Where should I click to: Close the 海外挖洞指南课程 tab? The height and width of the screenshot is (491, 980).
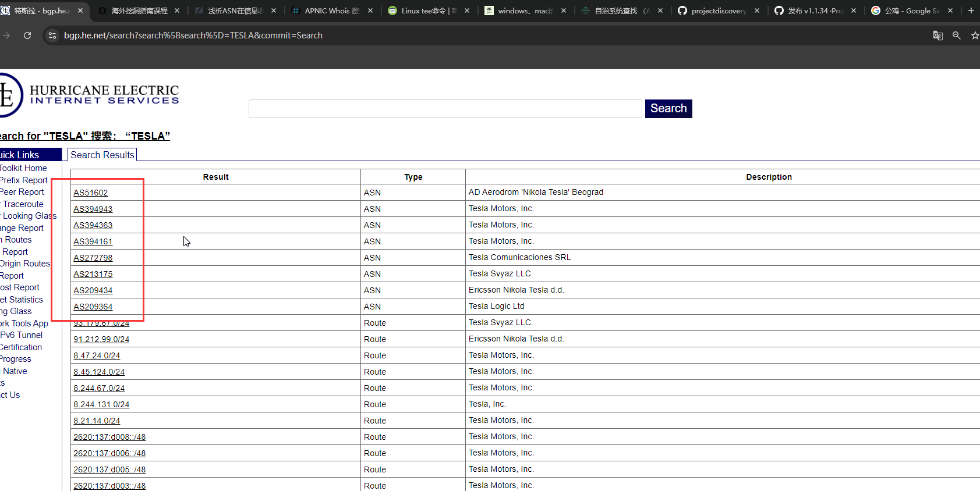coord(177,10)
